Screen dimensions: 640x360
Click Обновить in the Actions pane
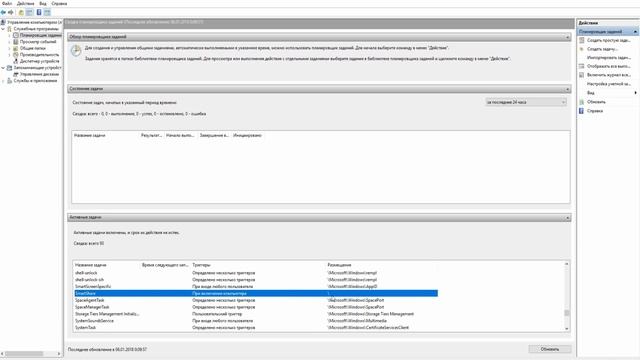pyautogui.click(x=596, y=102)
